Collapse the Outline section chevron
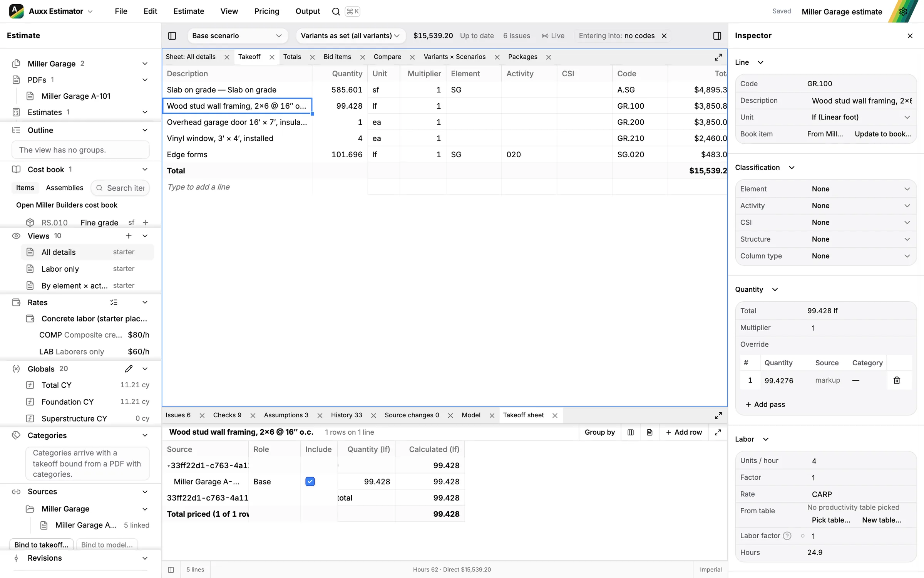This screenshot has width=924, height=578. (x=145, y=130)
